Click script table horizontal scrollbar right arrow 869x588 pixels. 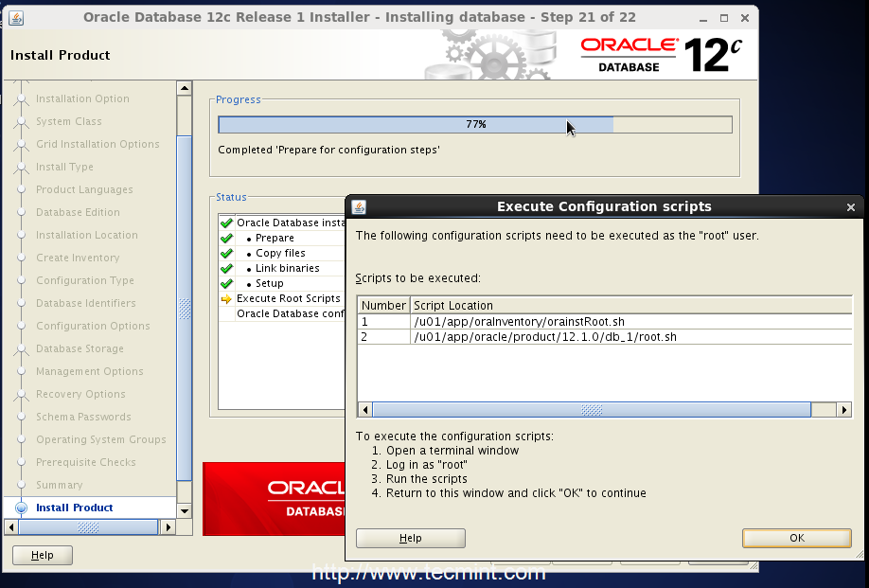pos(844,410)
